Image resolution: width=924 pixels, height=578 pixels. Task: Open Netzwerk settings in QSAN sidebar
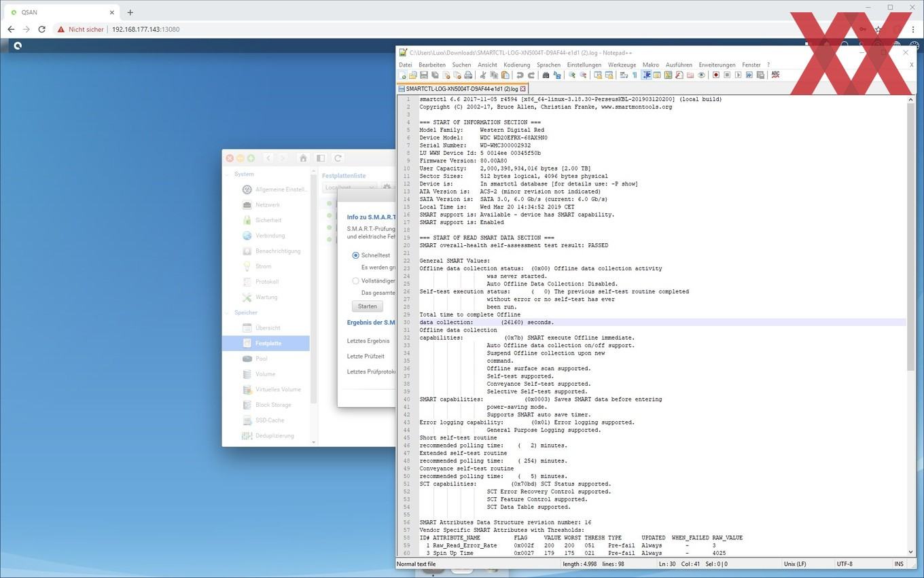(267, 204)
